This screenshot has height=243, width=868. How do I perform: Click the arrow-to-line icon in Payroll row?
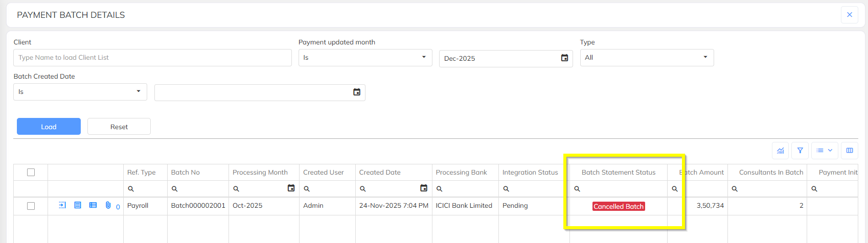[62, 205]
